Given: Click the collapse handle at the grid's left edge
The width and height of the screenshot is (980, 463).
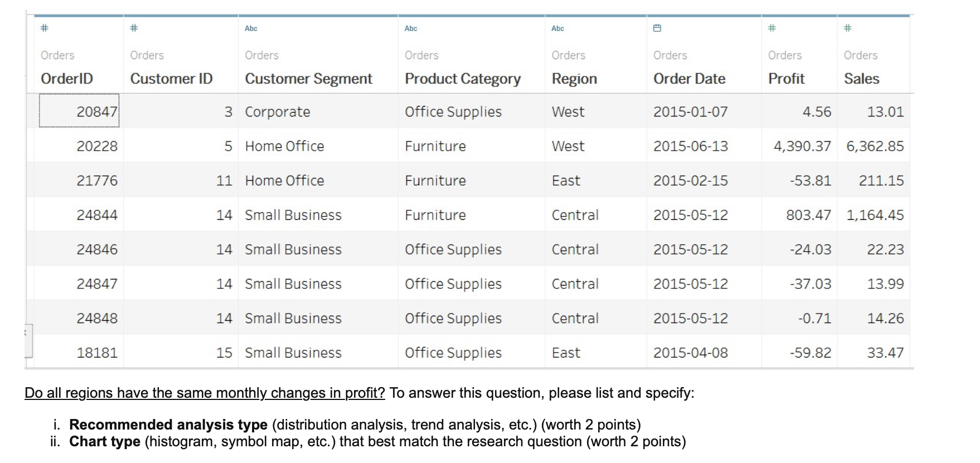Looking at the screenshot, I should (x=28, y=340).
